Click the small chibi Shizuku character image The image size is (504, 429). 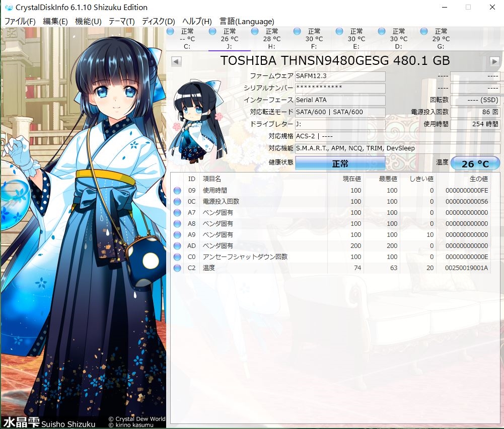[198, 121]
